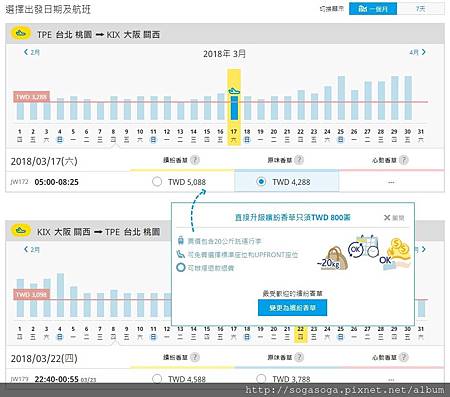Screen dimensions: 450x397
Task: Select March 4 date in outbound calendar
Action: point(60,136)
